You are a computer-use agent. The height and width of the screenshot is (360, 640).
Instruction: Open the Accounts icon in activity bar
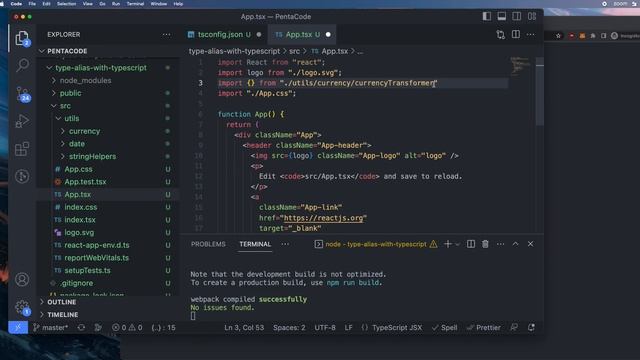click(22, 279)
